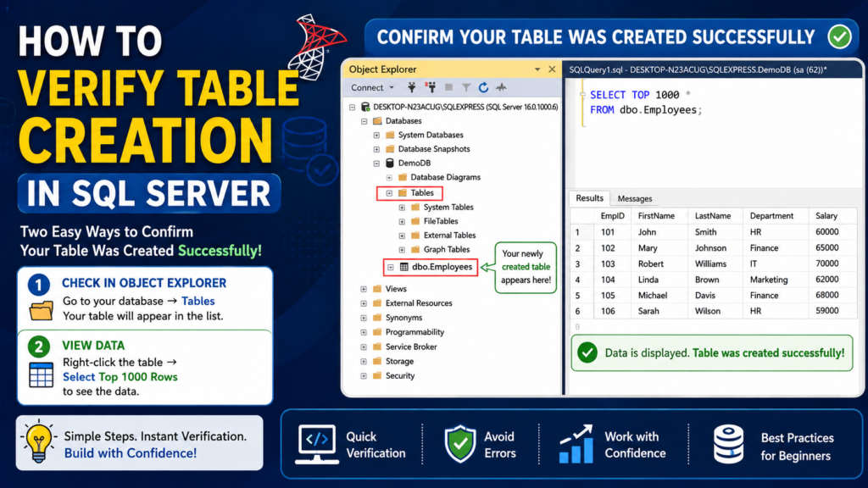This screenshot has height=488, width=868.
Task: Click the connect plug icon in the Object Explorer toolbar
Action: pos(412,87)
